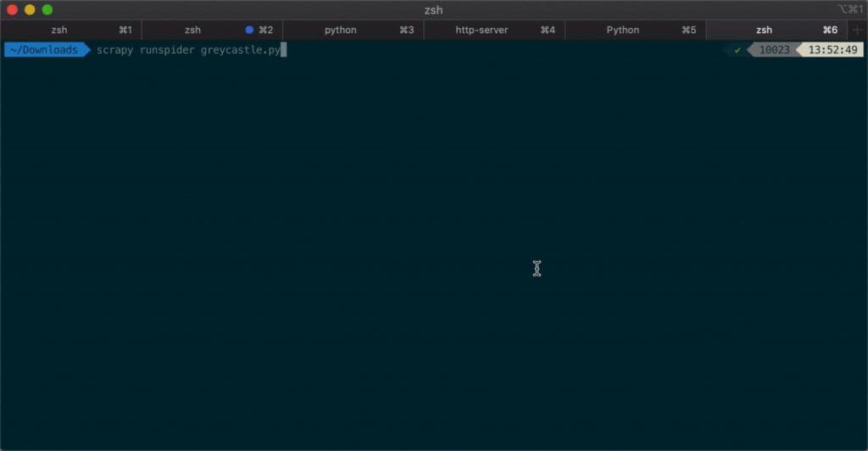Open the capitalized Python tab

pos(636,30)
